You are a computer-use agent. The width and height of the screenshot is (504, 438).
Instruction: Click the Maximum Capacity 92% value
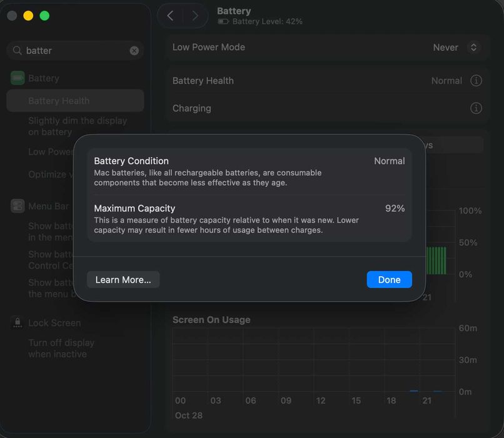pyautogui.click(x=395, y=208)
